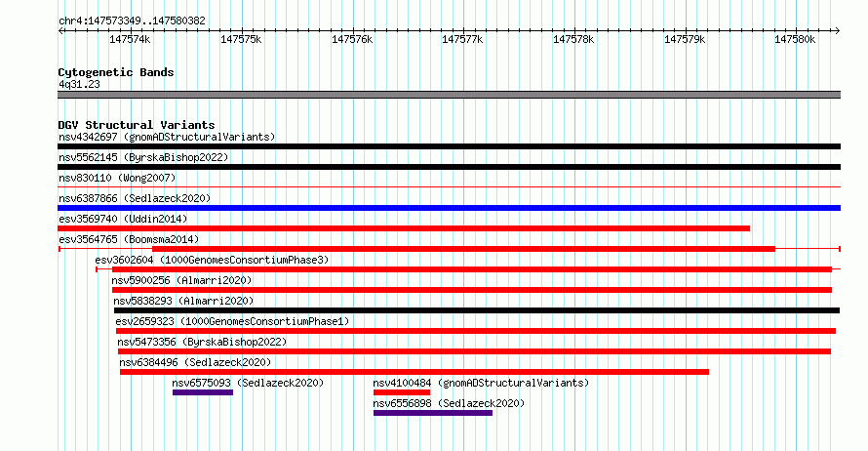Open the nsv6575093 Sedlazeck2020 label
868x451 pixels.
[x=248, y=383]
